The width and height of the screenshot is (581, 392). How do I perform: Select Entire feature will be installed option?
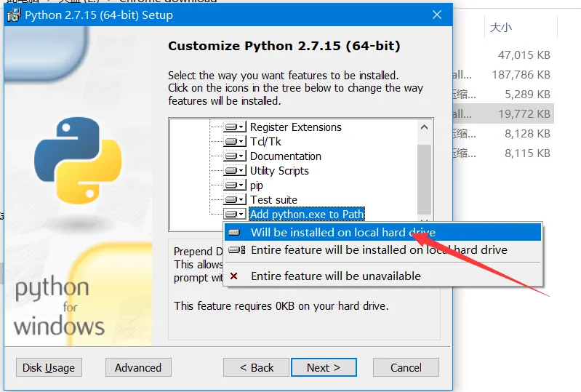coord(378,250)
